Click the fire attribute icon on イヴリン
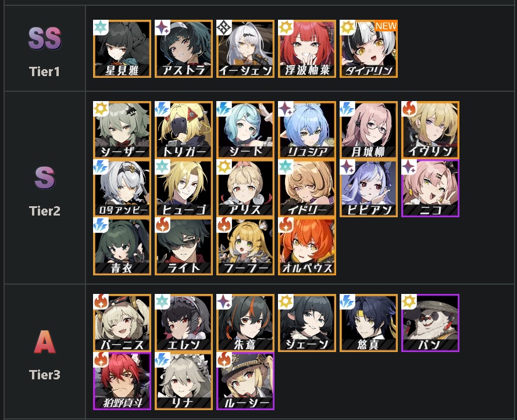Image resolution: width=517 pixels, height=420 pixels. pyautogui.click(x=409, y=109)
